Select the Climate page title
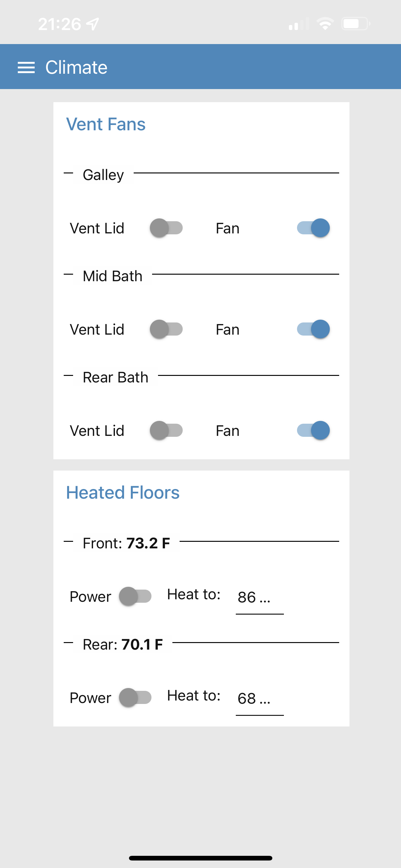Image resolution: width=401 pixels, height=868 pixels. tap(77, 67)
